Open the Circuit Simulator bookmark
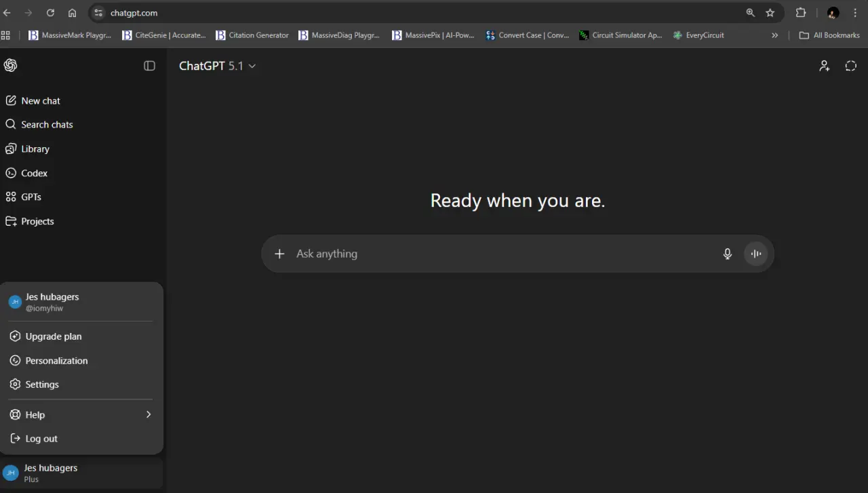 pos(620,35)
